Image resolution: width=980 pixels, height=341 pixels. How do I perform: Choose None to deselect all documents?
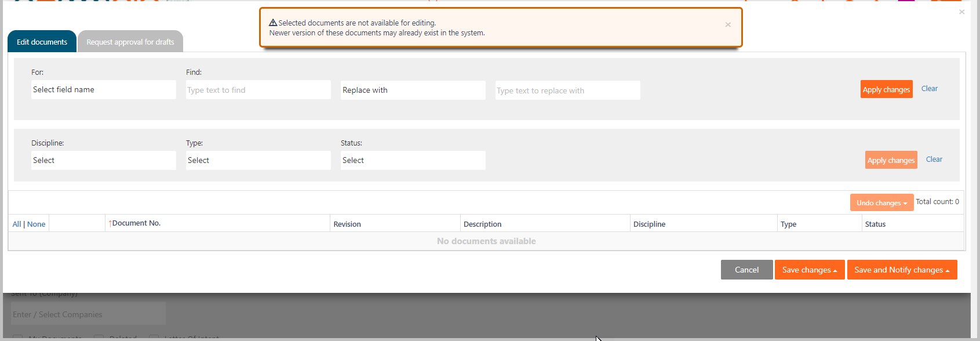point(36,224)
